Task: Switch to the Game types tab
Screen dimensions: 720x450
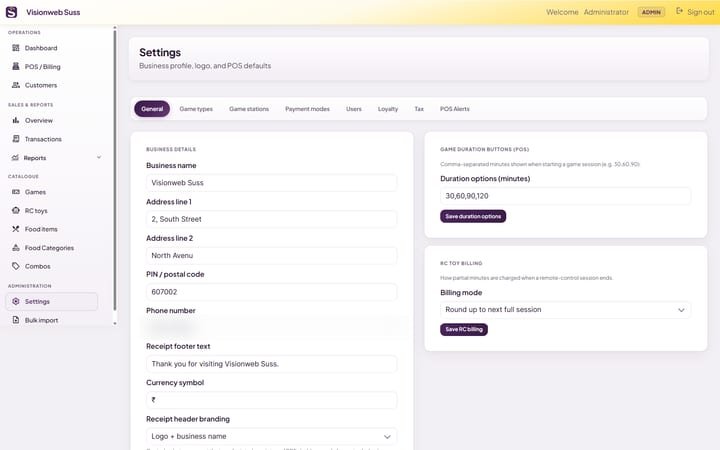Action: 196,109
